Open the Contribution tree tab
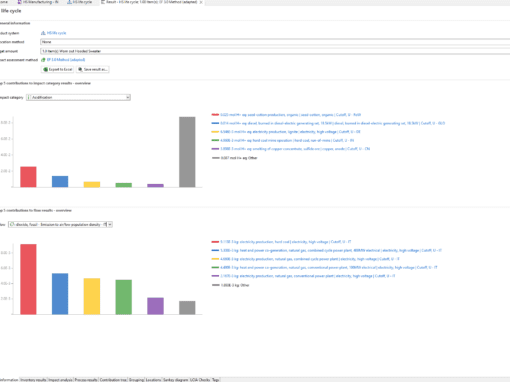This screenshot has height=382, width=510. (x=113, y=380)
